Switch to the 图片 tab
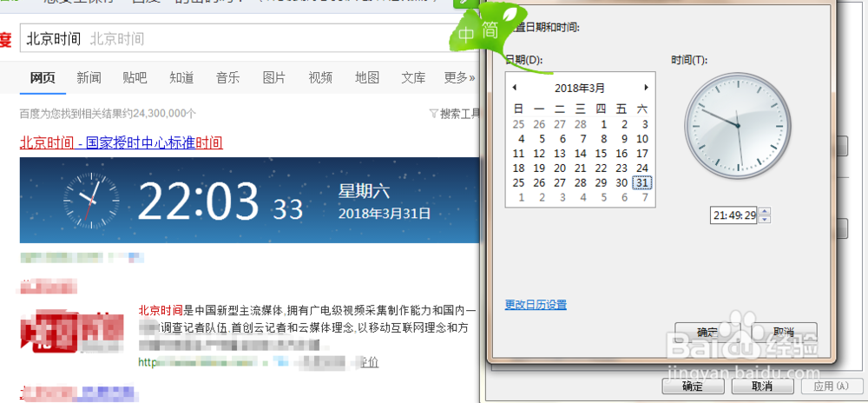This screenshot has width=868, height=403. point(274,77)
